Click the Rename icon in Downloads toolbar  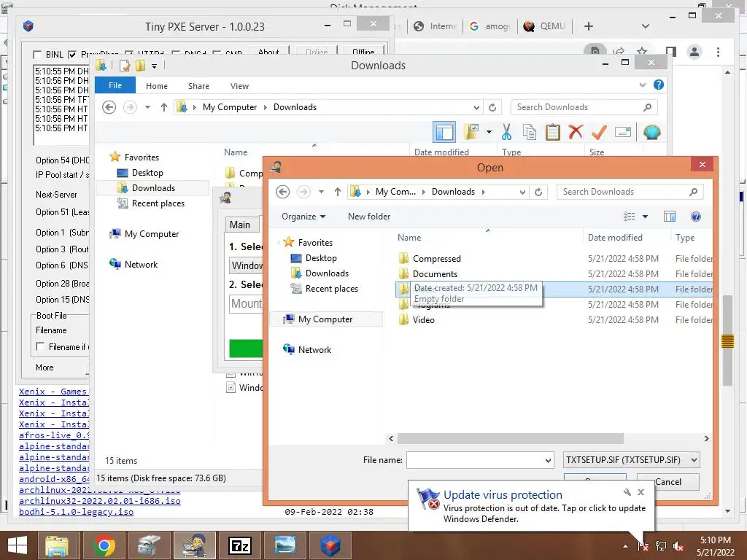coord(623,132)
